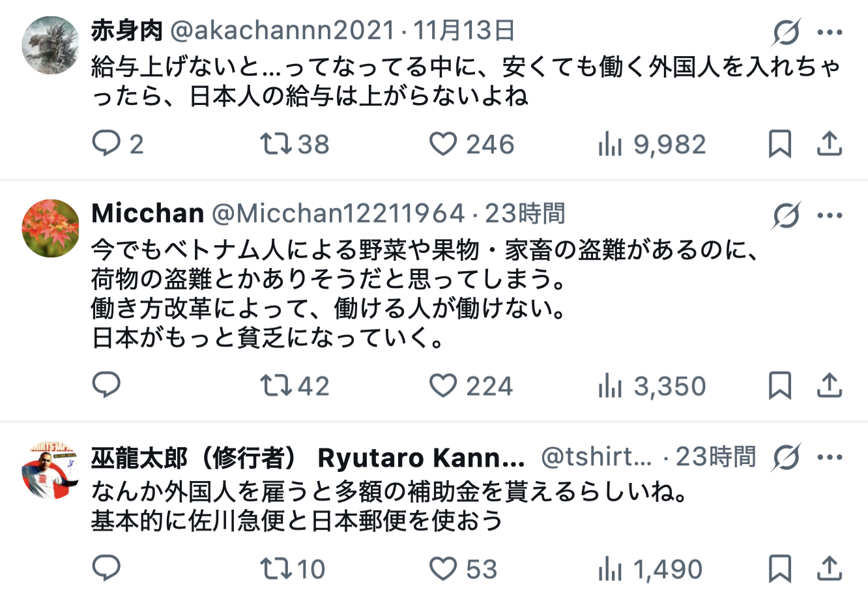Screen dimensions: 868x601
Task: Repost Micchan's post with 42 reposts
Action: tap(276, 385)
